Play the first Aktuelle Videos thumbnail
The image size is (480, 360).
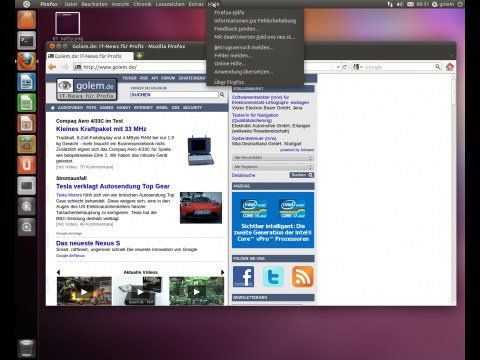click(x=84, y=291)
